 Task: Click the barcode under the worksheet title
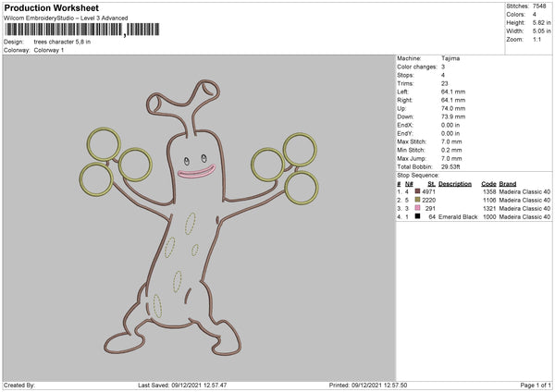tap(81, 30)
